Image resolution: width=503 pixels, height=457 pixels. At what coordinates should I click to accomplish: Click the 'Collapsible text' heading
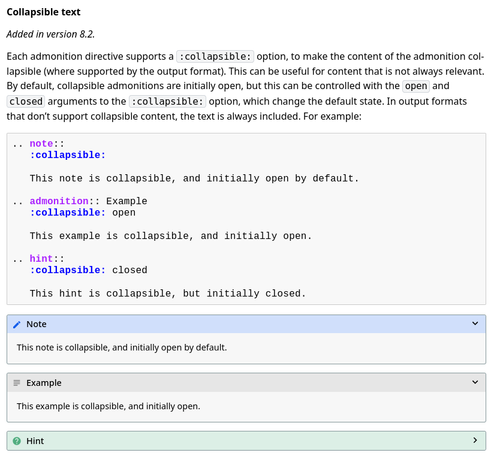[43, 12]
